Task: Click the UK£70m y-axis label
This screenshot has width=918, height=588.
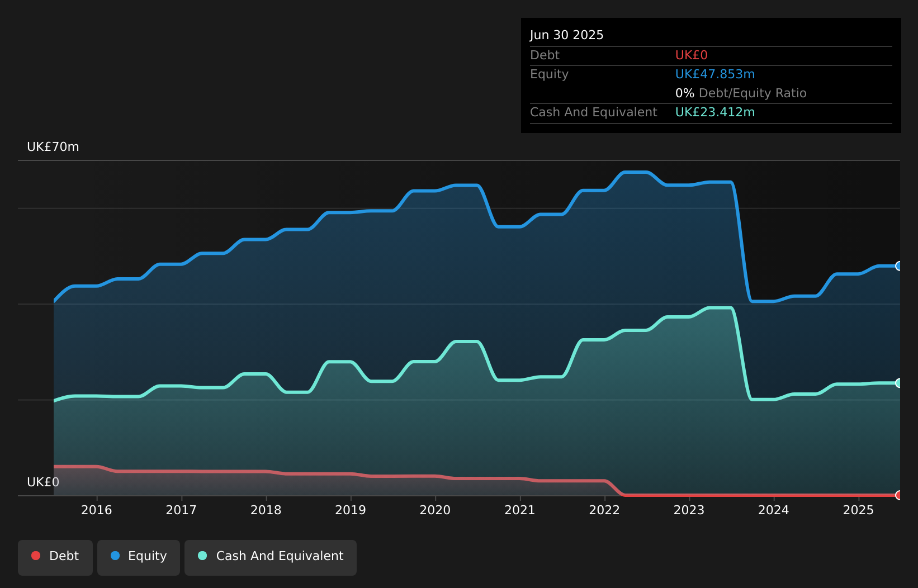Action: tap(53, 147)
